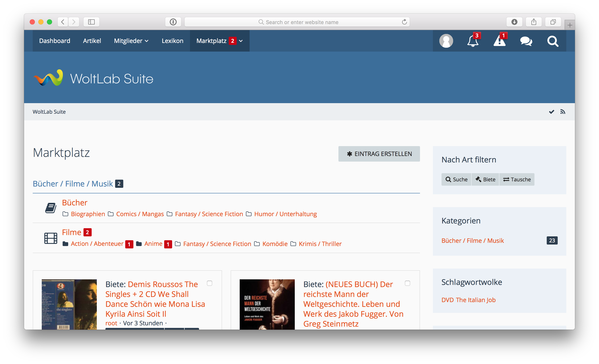599x364 pixels.
Task: Click the Bücher book icon
Action: 51,208
